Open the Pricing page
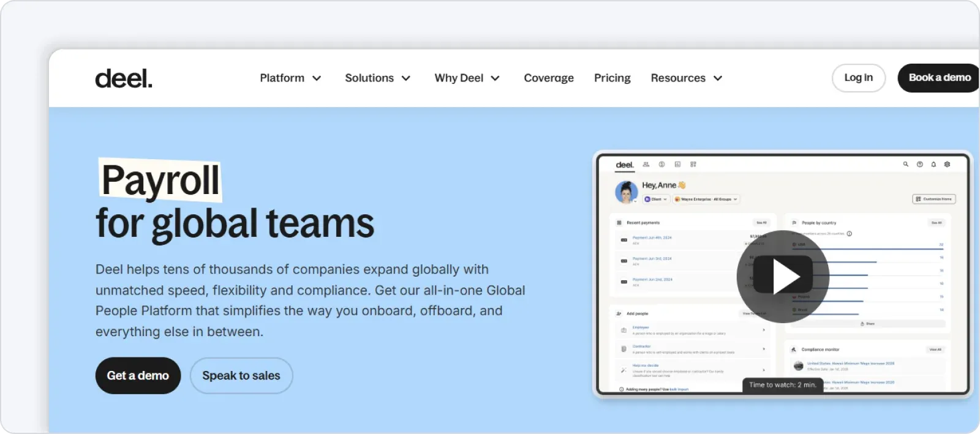Screen dimensions: 980x434 tap(612, 78)
